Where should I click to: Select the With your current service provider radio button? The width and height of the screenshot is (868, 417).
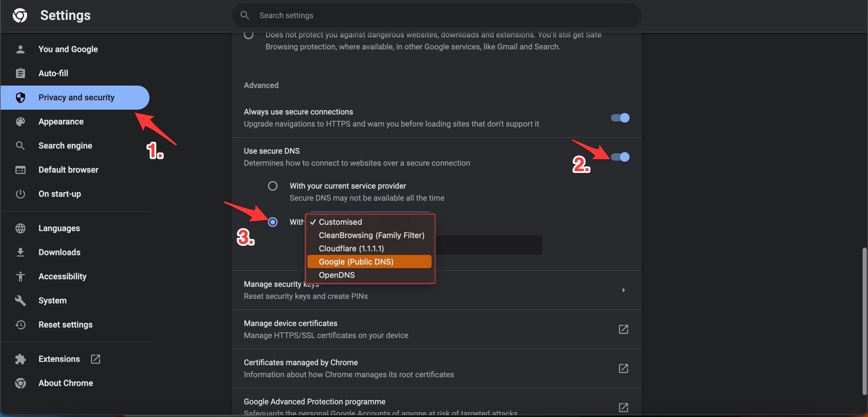point(272,185)
